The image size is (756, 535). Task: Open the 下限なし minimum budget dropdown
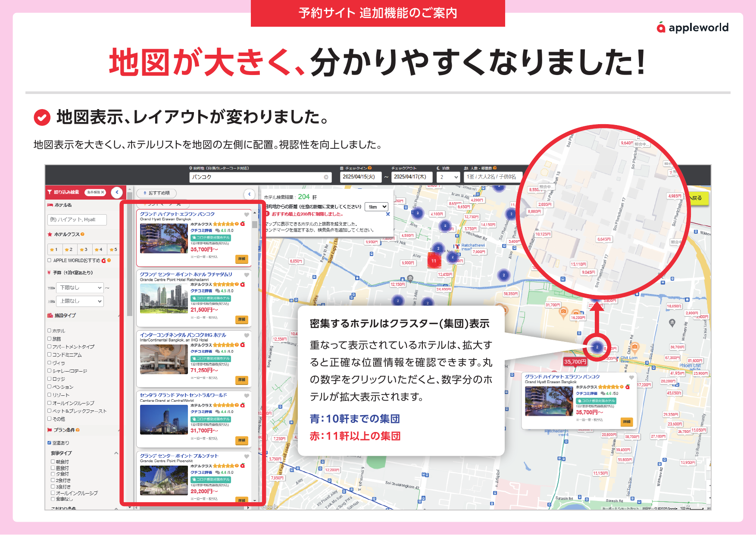[x=80, y=288]
